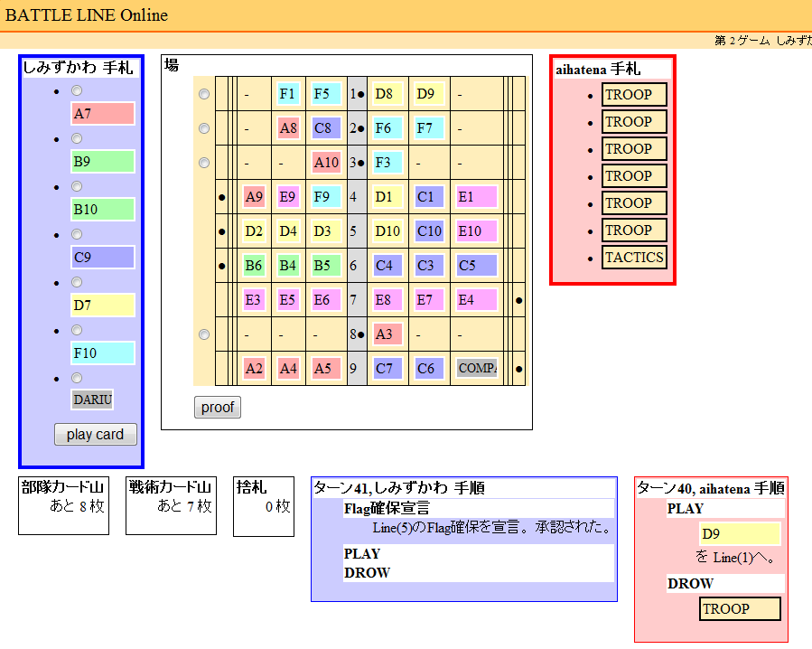The width and height of the screenshot is (812, 649).
Task: Select the radio button above card B9
Action: [77, 138]
